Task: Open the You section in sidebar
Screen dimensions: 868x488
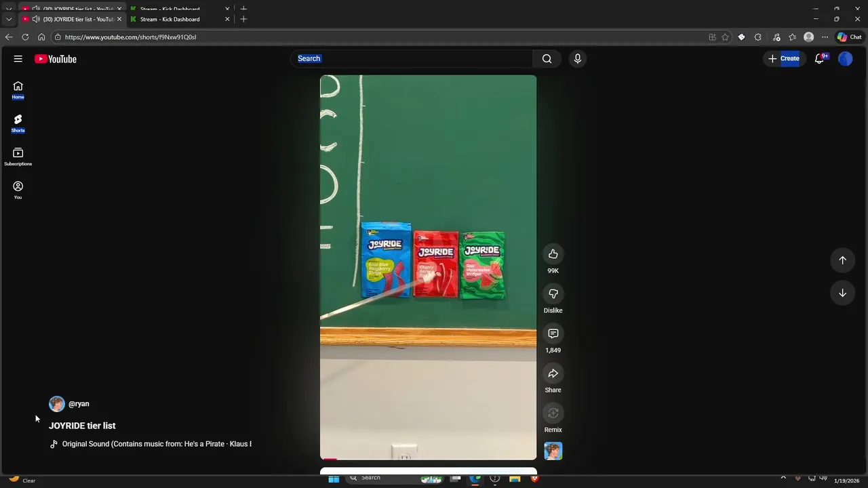Action: (x=18, y=190)
